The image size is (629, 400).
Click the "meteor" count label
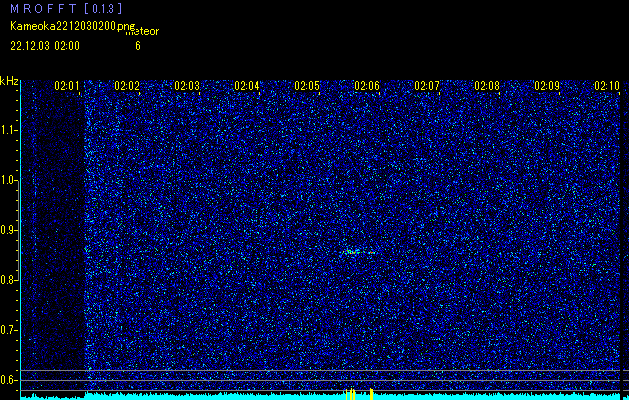click(x=142, y=31)
